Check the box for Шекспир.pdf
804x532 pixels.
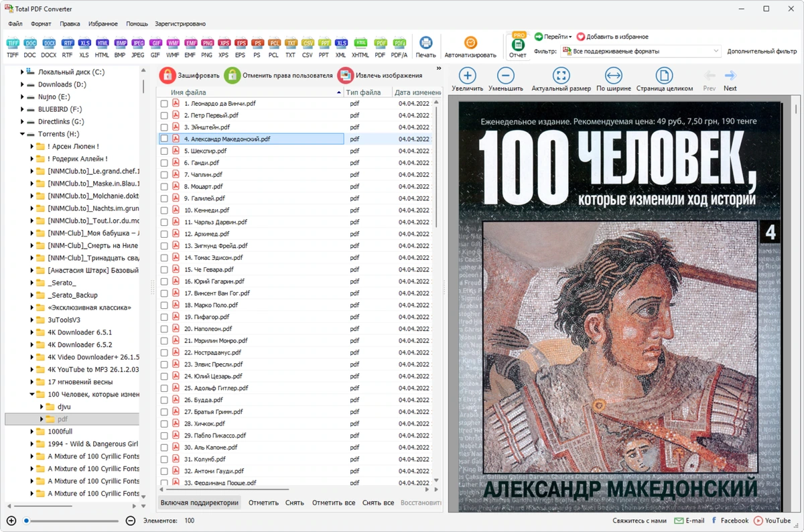tap(164, 151)
